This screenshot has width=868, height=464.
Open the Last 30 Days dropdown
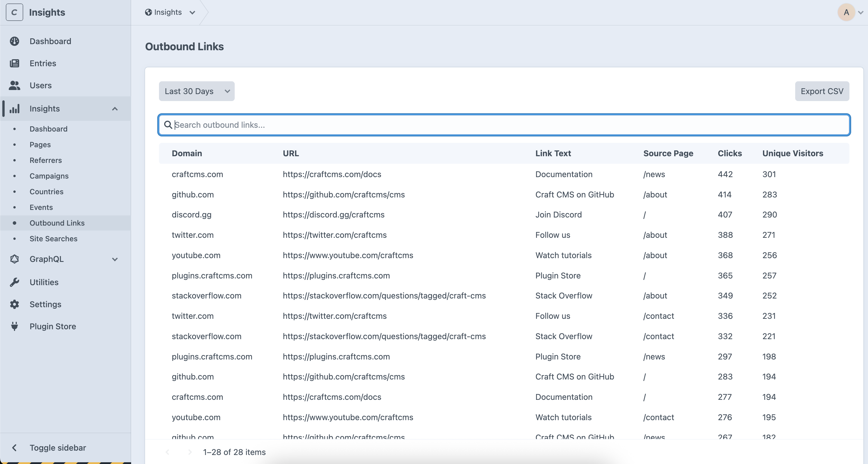(197, 91)
